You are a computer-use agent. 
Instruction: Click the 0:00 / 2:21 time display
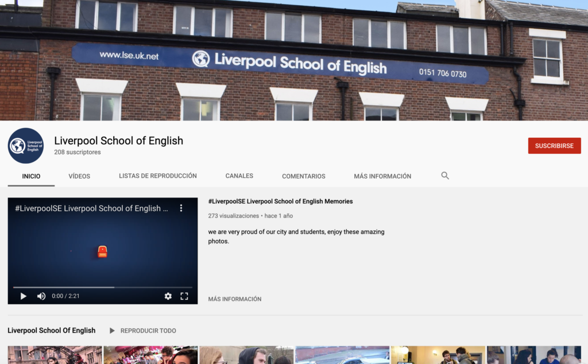pos(65,296)
